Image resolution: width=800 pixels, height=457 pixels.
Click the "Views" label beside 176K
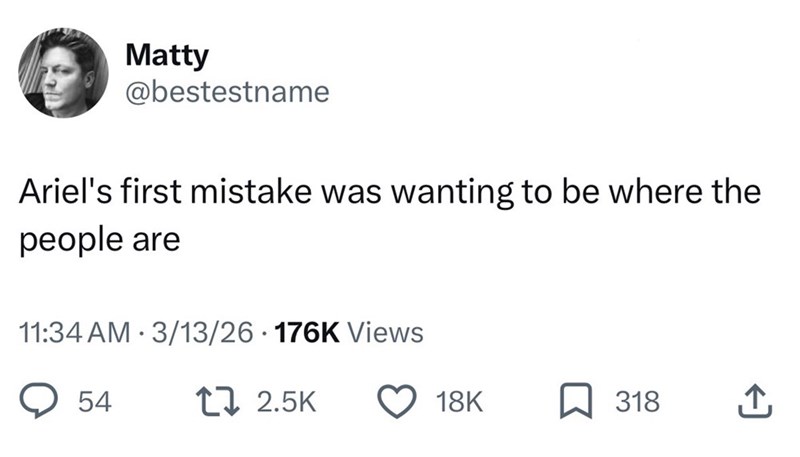pyautogui.click(x=384, y=333)
